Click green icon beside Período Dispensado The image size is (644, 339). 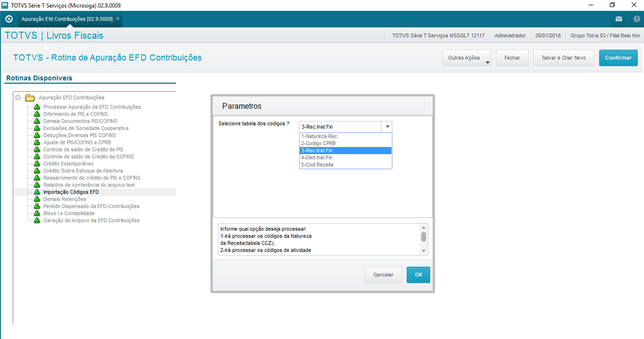tap(37, 206)
